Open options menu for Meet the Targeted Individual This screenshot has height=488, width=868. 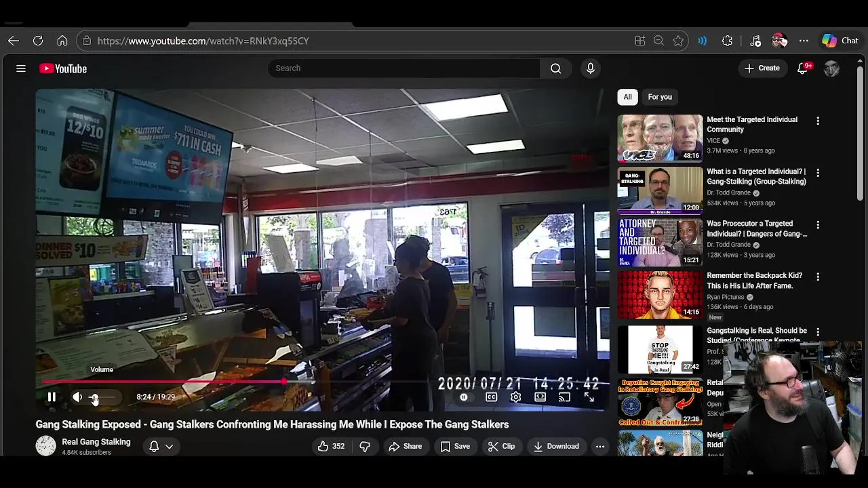818,121
